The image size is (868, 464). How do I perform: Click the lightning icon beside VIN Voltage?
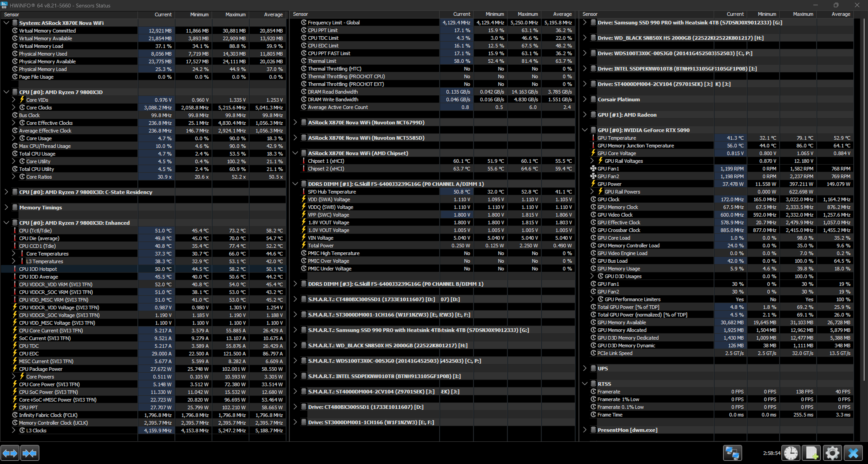pyautogui.click(x=304, y=238)
